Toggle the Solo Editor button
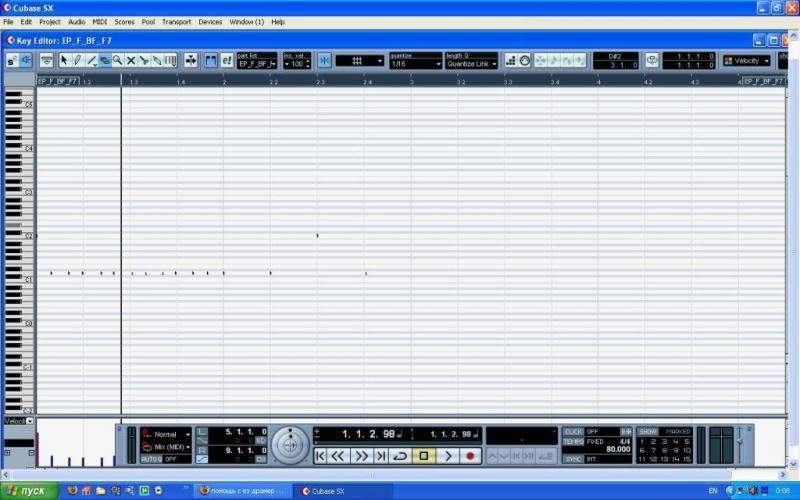 tap(11, 61)
